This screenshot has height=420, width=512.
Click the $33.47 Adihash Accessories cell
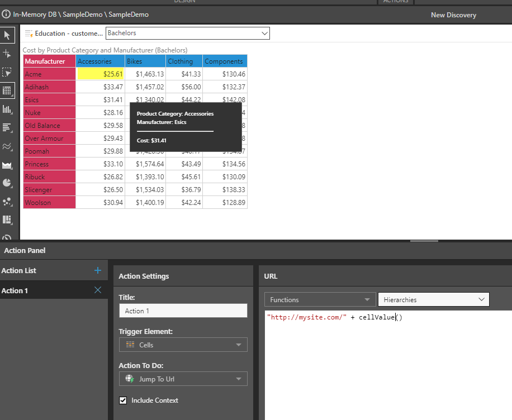click(x=100, y=87)
